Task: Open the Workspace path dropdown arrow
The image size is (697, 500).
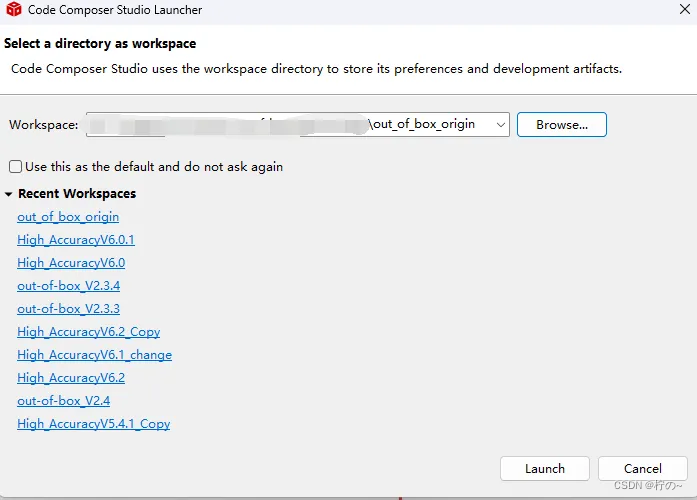Action: pos(501,125)
